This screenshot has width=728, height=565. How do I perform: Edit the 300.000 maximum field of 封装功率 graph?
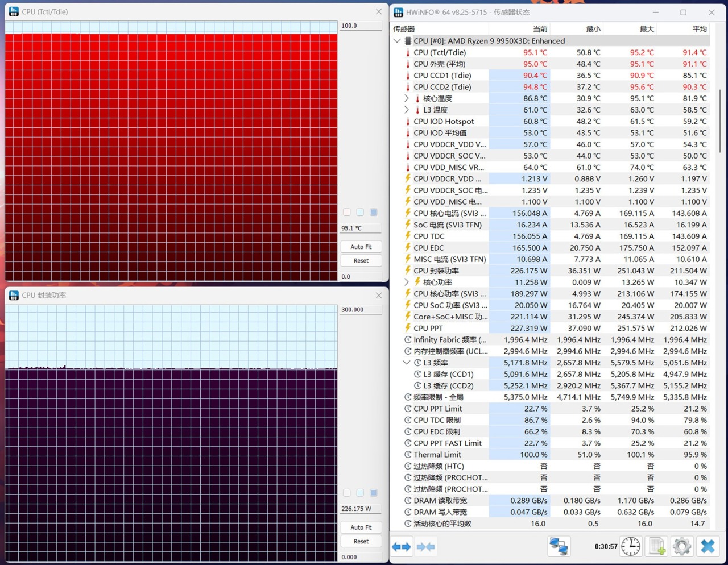361,310
